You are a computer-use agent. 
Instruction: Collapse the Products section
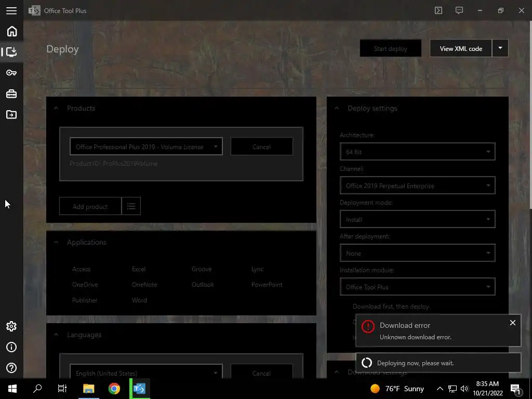pyautogui.click(x=56, y=108)
